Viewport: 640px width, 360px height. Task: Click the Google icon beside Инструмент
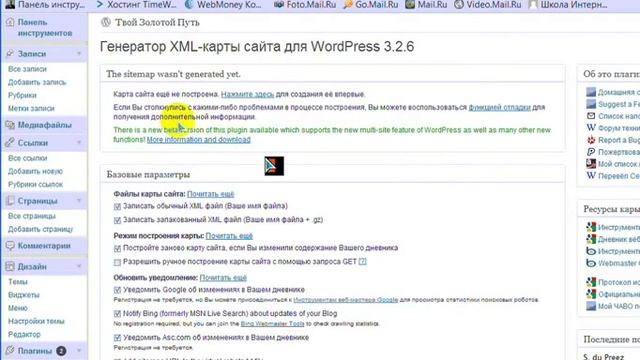click(x=591, y=227)
